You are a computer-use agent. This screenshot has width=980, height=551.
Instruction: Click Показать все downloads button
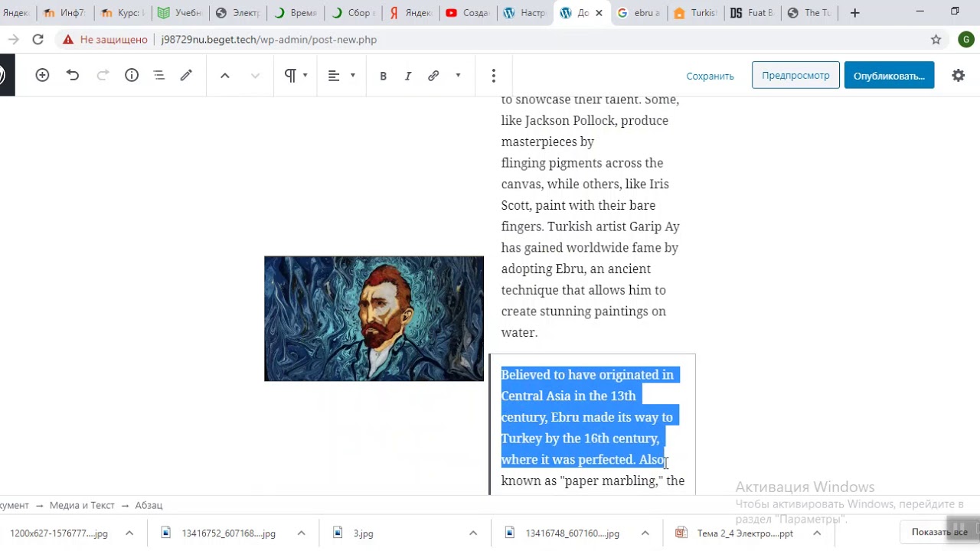[939, 532]
